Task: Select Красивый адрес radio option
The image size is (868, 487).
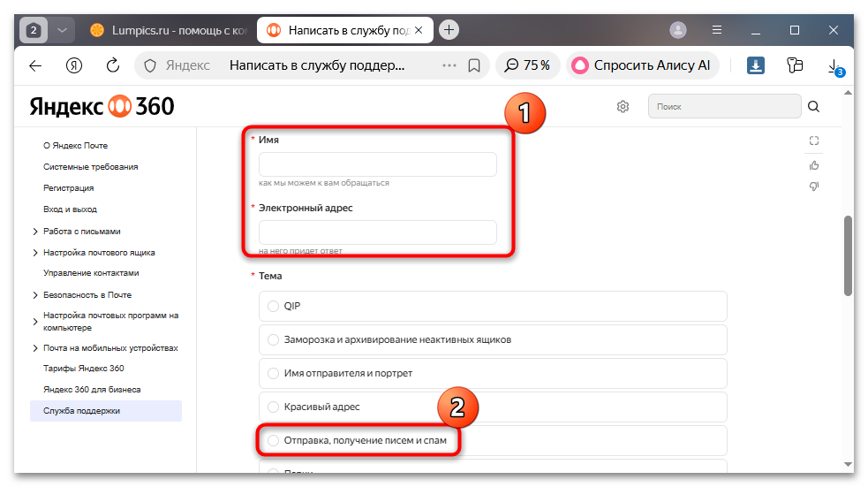Action: pos(273,407)
